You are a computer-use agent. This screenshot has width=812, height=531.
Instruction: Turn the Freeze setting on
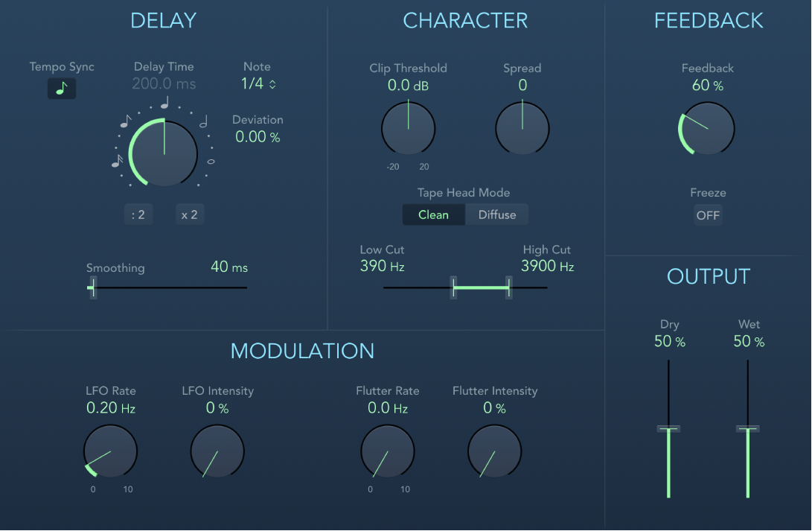[x=707, y=215]
